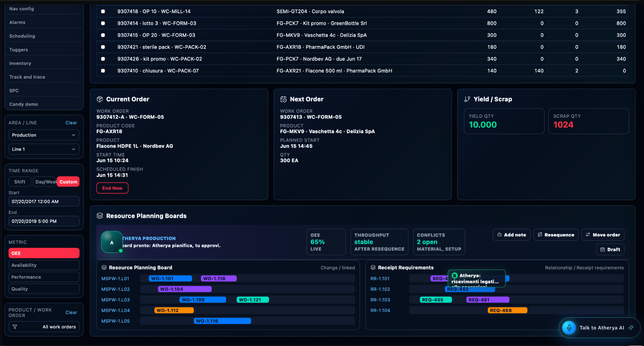Tick checkbox for order 9307414 lotto 3
The height and width of the screenshot is (346, 644).
click(x=103, y=23)
